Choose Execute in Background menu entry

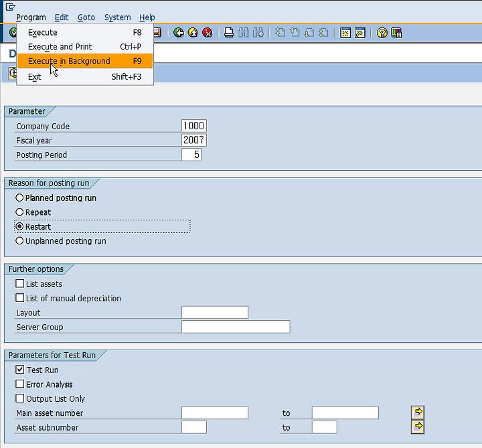point(85,61)
